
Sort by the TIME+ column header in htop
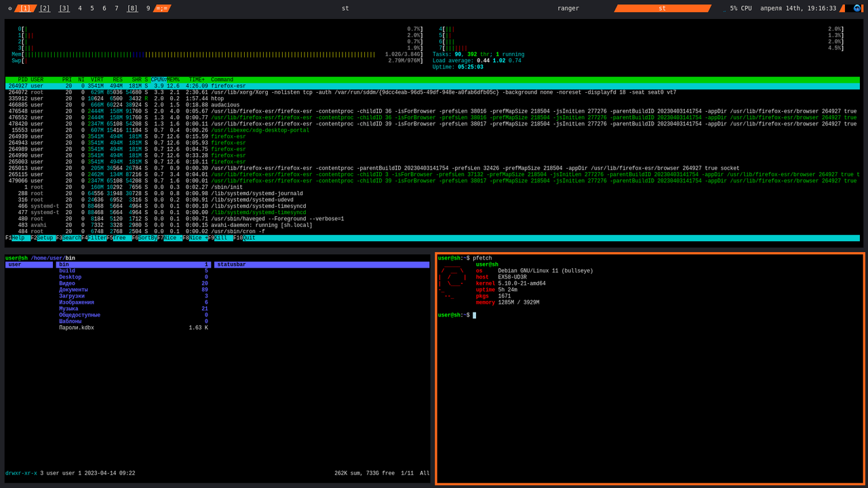click(197, 80)
